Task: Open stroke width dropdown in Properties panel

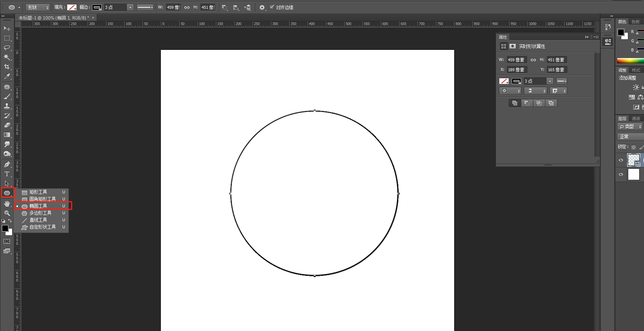Action: pos(550,81)
